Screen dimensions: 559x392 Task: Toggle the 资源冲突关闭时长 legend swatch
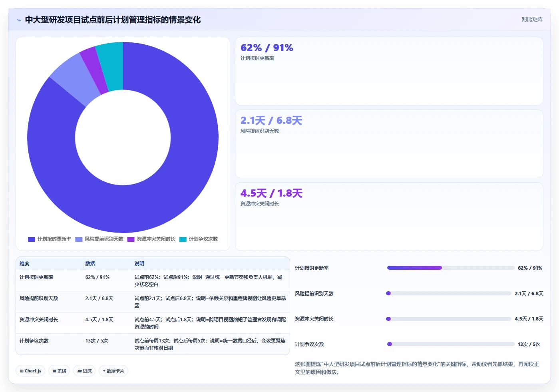(131, 239)
